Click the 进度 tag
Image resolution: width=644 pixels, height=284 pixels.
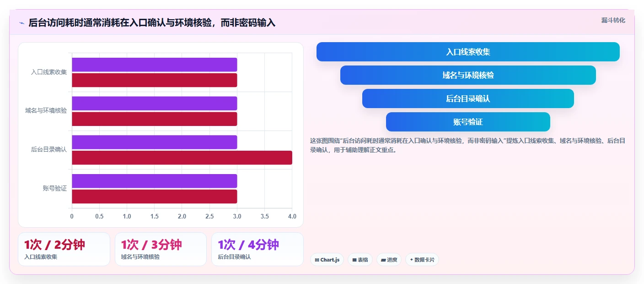pos(389,260)
